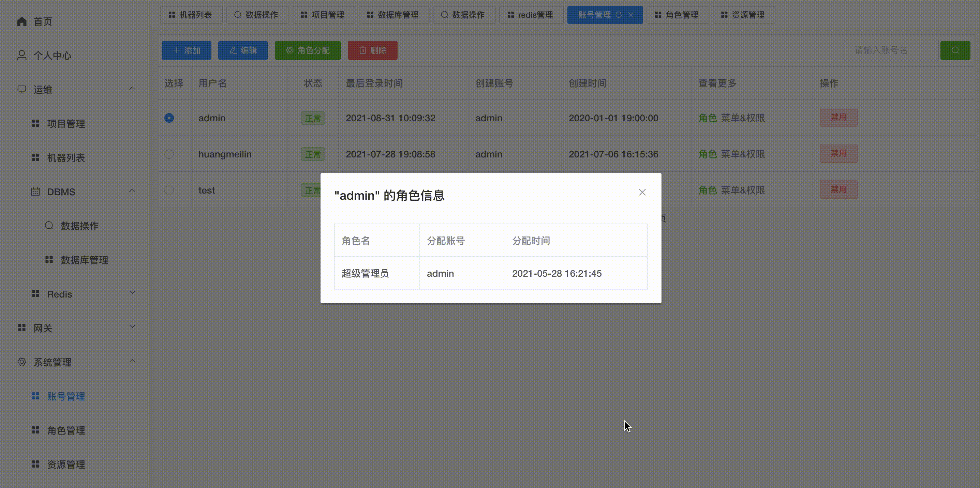This screenshot has height=488, width=980.
Task: Click the 添加 button
Action: tap(186, 50)
